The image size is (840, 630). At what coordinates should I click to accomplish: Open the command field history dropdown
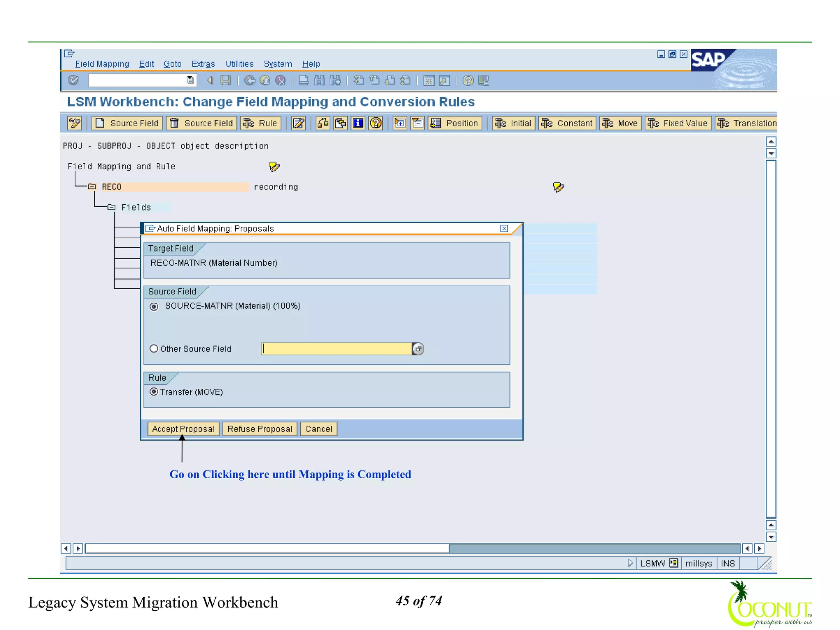(190, 80)
